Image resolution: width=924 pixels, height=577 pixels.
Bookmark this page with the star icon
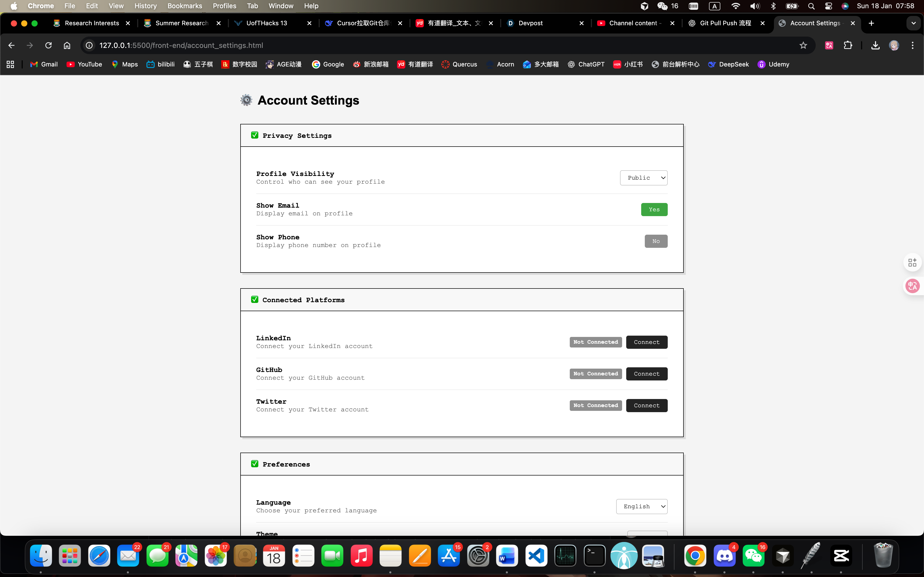[x=803, y=45]
